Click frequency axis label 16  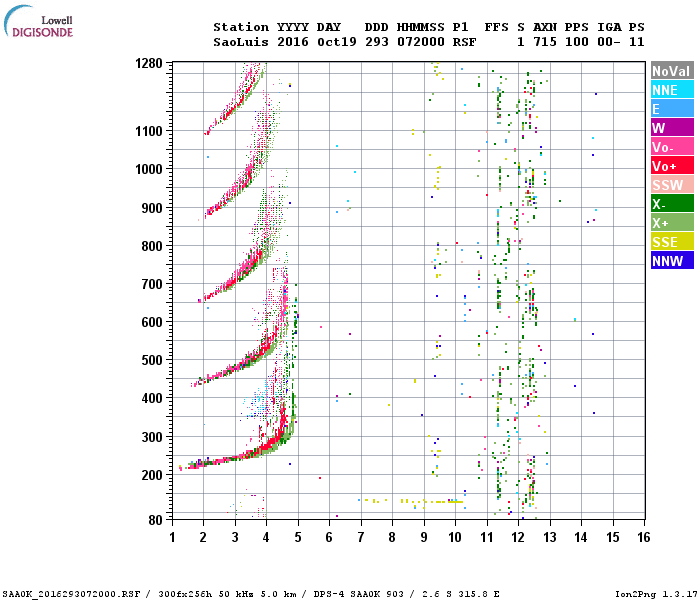[644, 537]
